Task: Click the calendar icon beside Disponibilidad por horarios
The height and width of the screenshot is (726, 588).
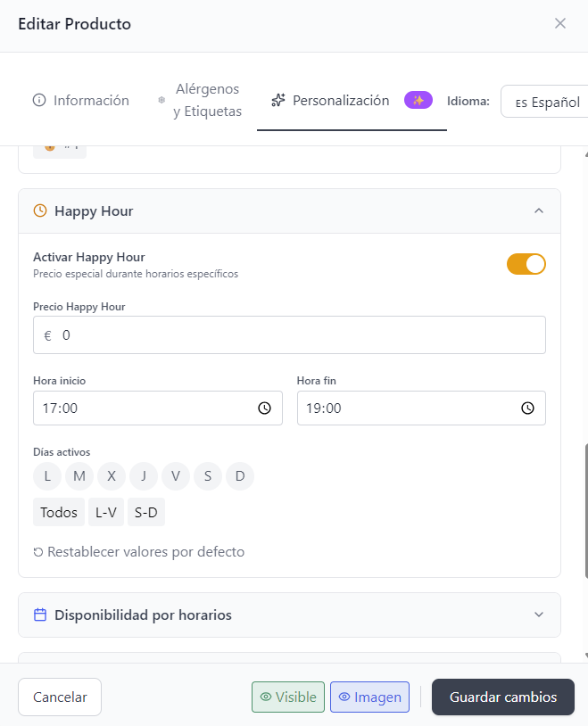Action: click(38, 615)
